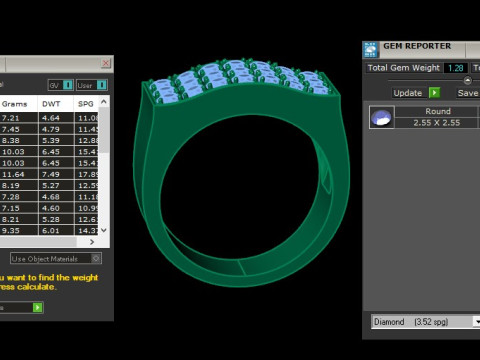Select the row with 7.21 grams
This screenshot has width=480, height=360.
pyautogui.click(x=49, y=118)
